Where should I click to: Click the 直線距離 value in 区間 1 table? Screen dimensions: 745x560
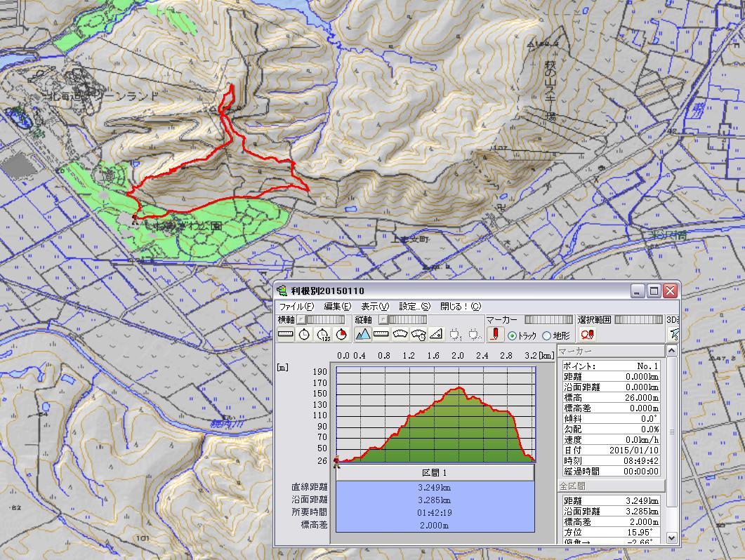pyautogui.click(x=435, y=488)
